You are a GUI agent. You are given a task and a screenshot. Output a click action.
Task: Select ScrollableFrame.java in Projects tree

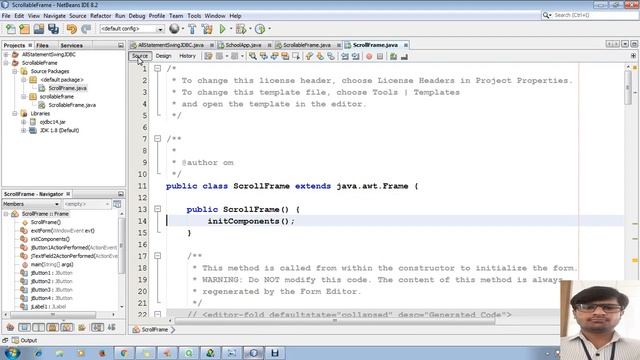(72, 105)
